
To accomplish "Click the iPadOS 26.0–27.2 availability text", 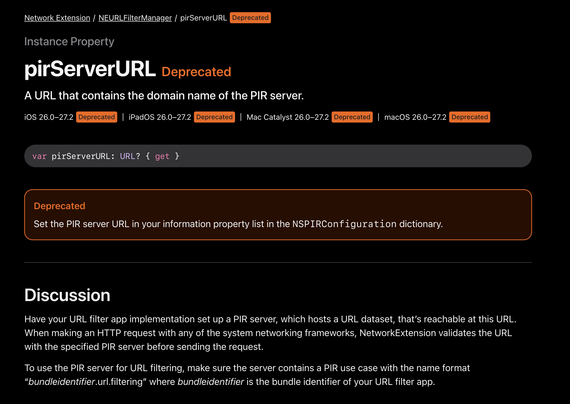I will [x=160, y=117].
